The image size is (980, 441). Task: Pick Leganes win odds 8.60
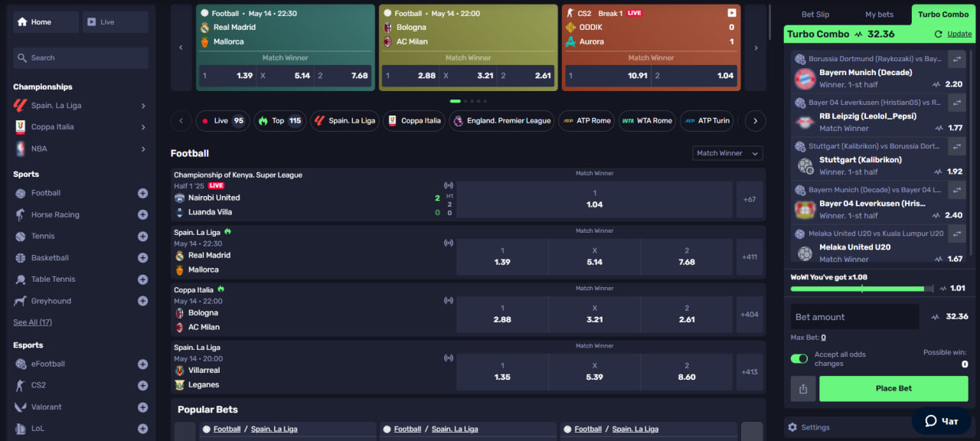(x=687, y=371)
